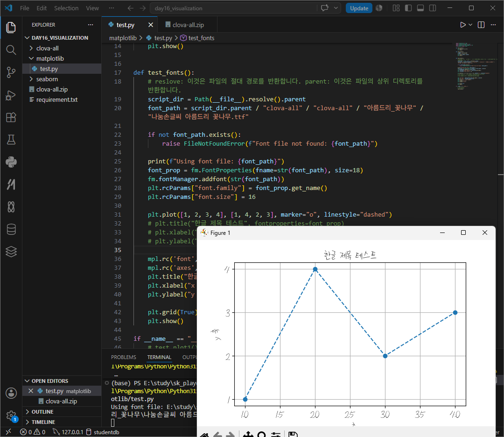
Task: Open run options dropdown arrow
Action: pos(470,25)
